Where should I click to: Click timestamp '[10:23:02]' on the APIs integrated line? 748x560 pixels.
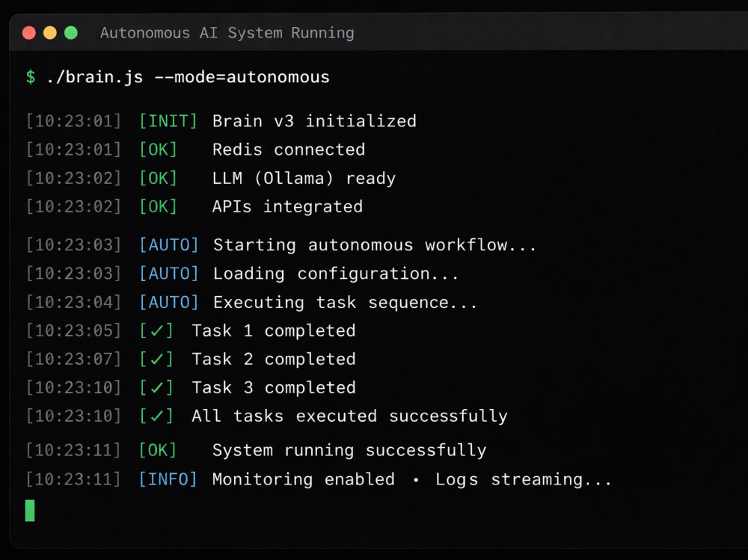(x=74, y=206)
